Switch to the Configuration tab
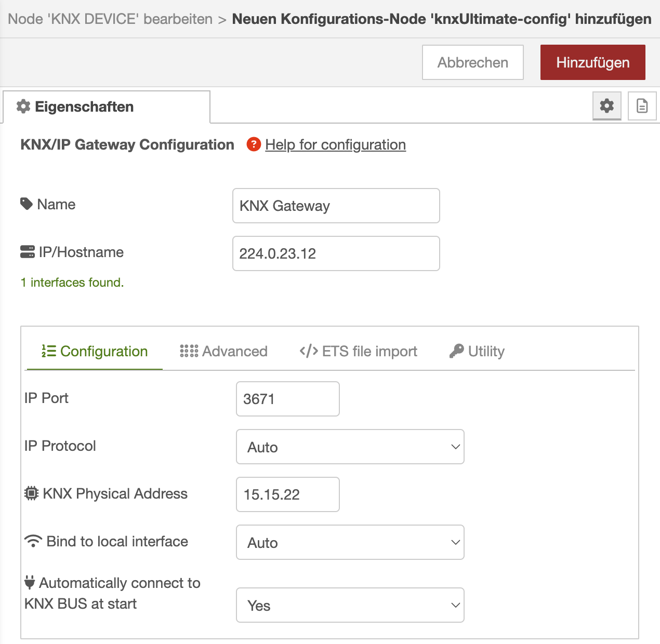This screenshot has width=660, height=644. 95,352
